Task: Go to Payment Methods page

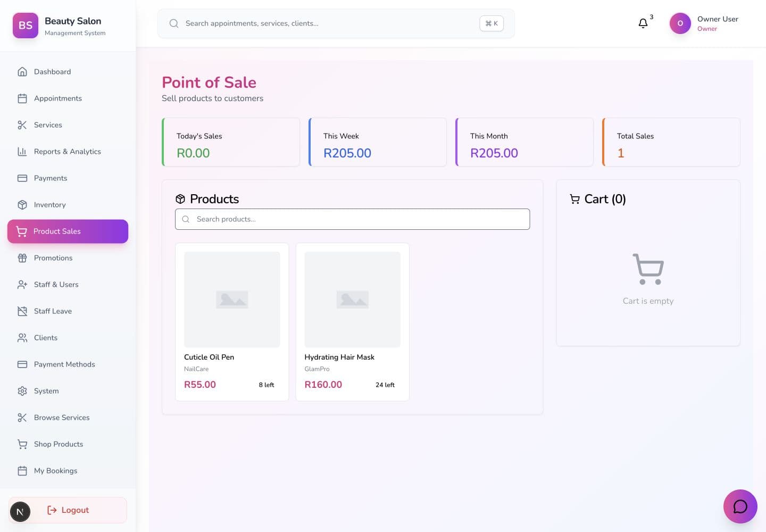Action: [x=68, y=364]
